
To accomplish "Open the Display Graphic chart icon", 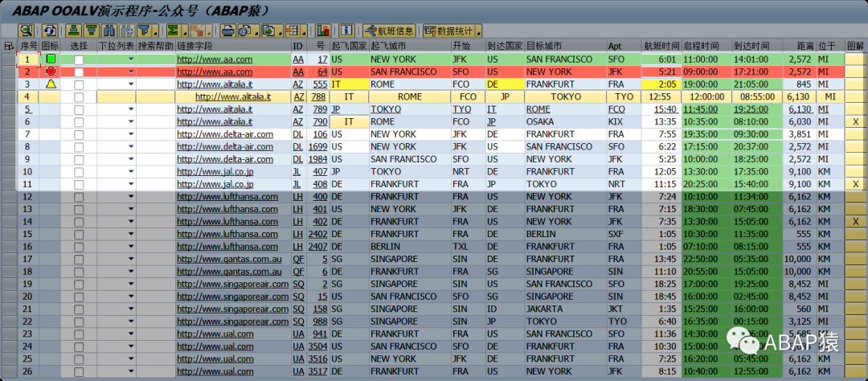I will pos(323,31).
